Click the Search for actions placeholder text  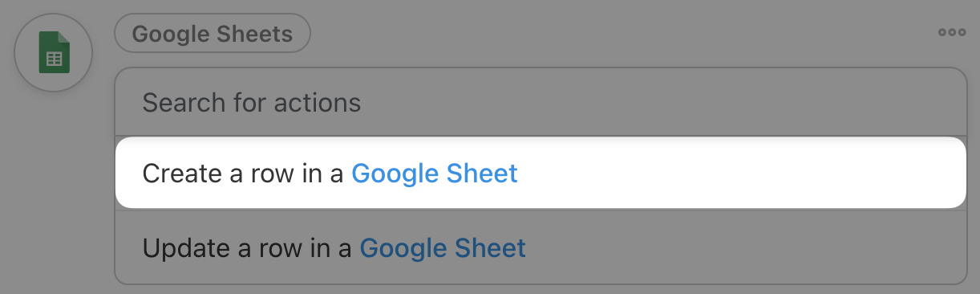tap(251, 103)
